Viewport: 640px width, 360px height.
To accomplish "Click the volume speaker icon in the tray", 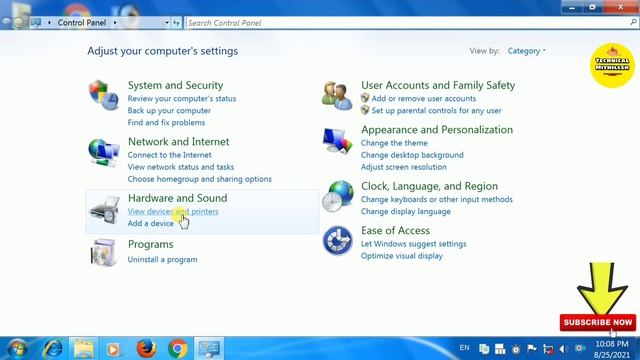I will click(x=564, y=349).
